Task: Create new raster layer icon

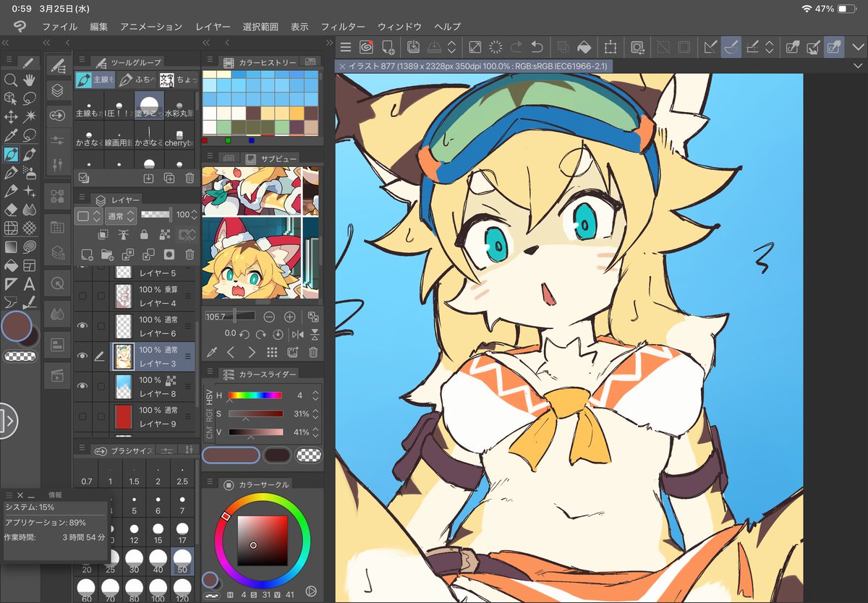Action: pos(87,255)
